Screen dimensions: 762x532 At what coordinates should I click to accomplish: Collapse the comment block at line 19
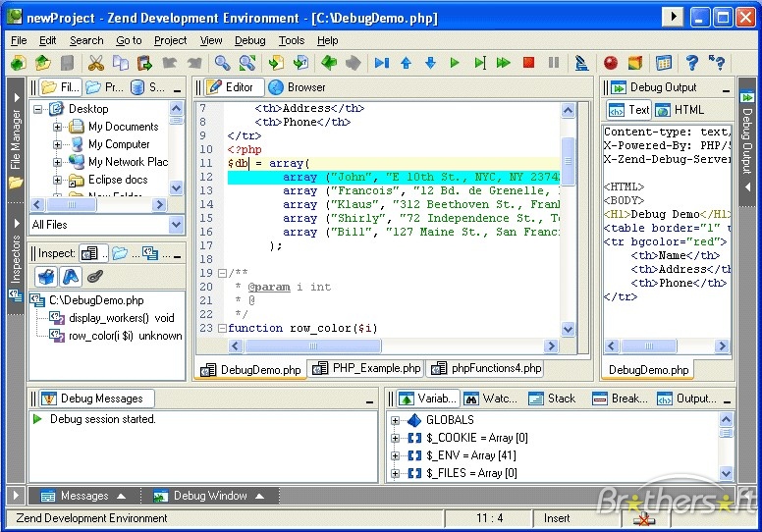point(222,274)
